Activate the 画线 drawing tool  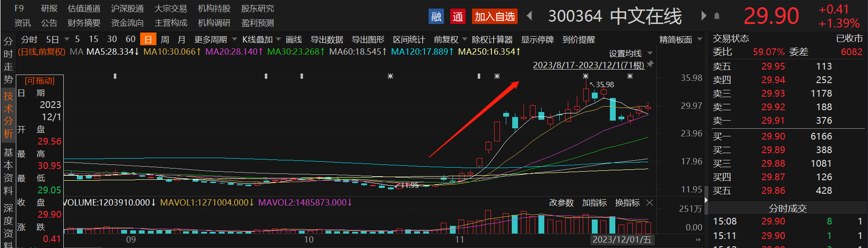294,40
